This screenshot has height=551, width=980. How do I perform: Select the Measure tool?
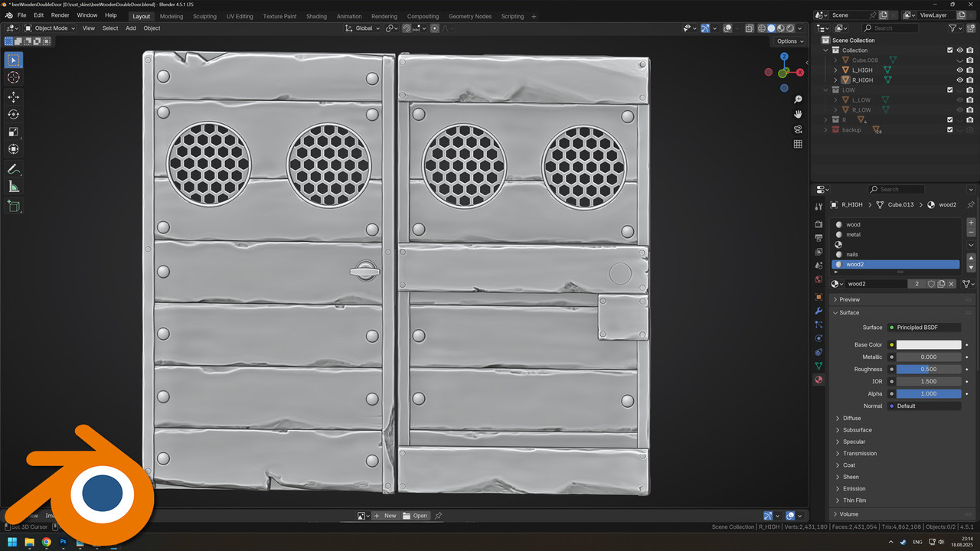(14, 187)
